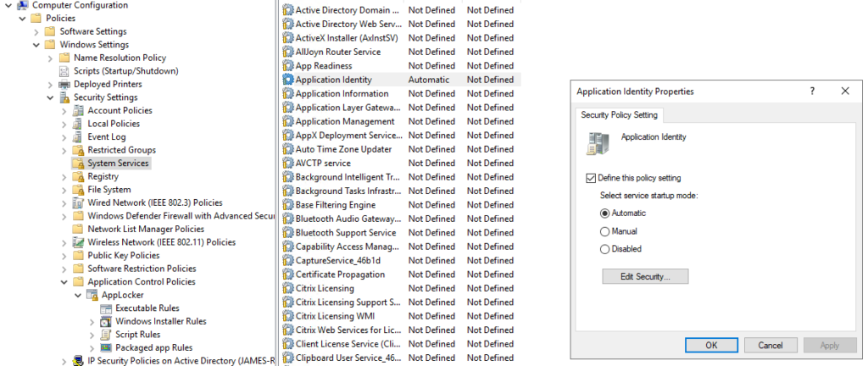Expand the Software Settings folder
Screen dimensions: 868x366
point(36,31)
